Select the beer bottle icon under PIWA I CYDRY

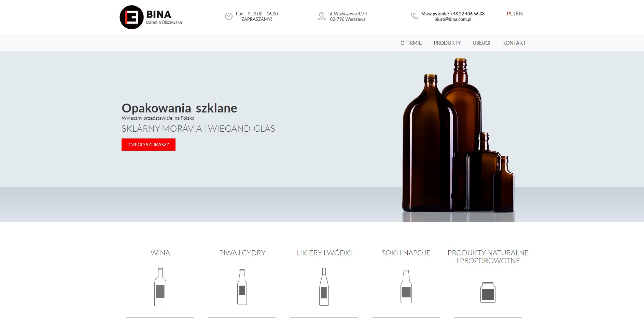[242, 286]
